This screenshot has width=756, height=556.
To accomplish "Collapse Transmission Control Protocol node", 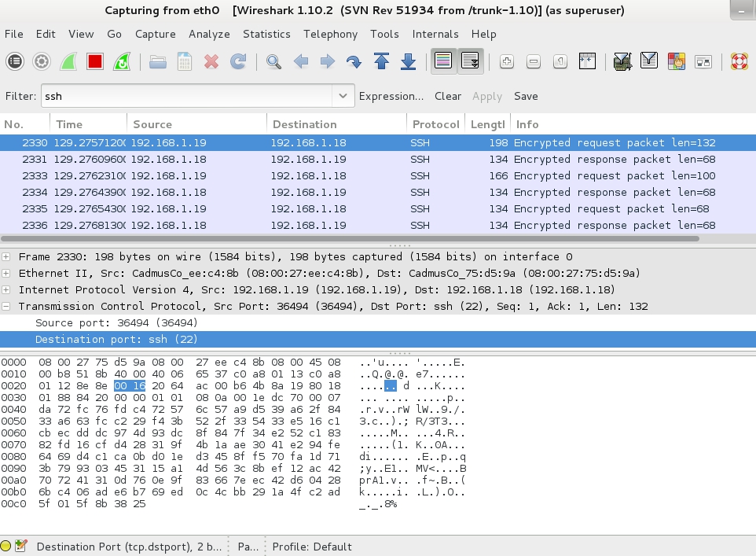I will pyautogui.click(x=6, y=306).
